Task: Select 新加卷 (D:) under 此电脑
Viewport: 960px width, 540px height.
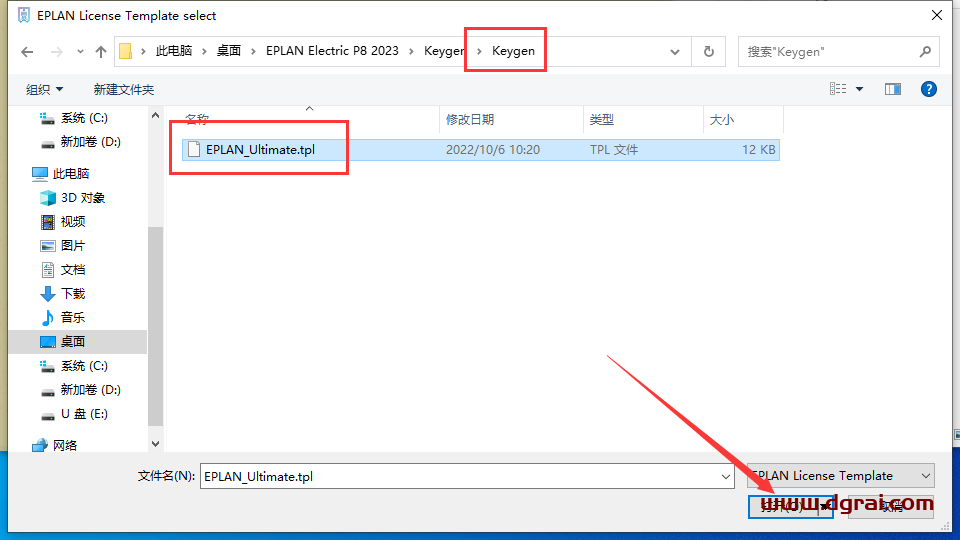Action: (80, 390)
